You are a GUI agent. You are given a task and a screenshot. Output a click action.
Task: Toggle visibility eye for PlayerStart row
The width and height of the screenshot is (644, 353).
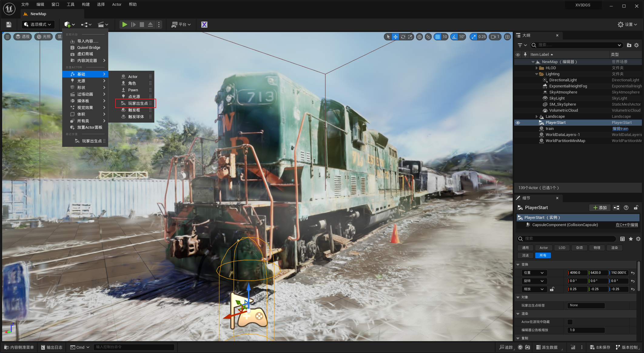pyautogui.click(x=518, y=123)
